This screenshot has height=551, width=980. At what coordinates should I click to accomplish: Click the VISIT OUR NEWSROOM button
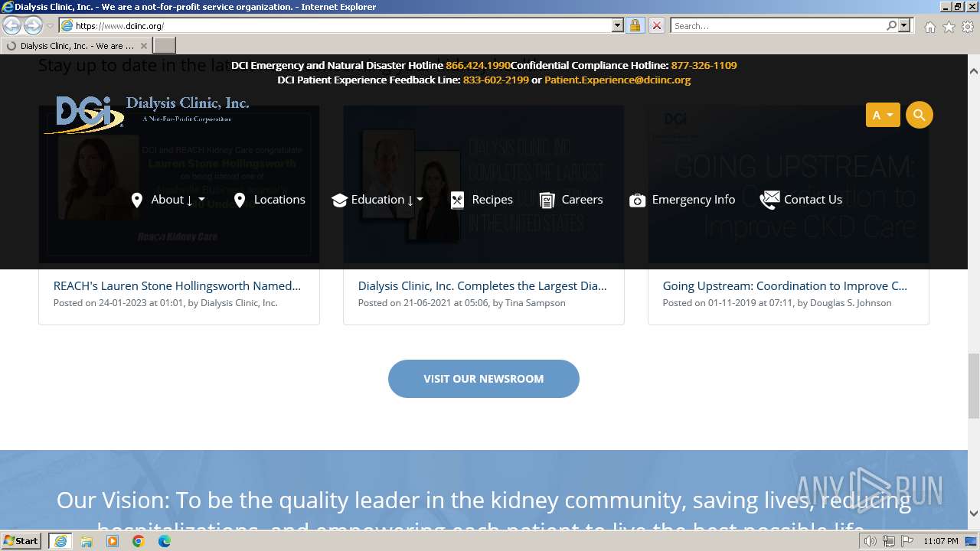pos(484,379)
